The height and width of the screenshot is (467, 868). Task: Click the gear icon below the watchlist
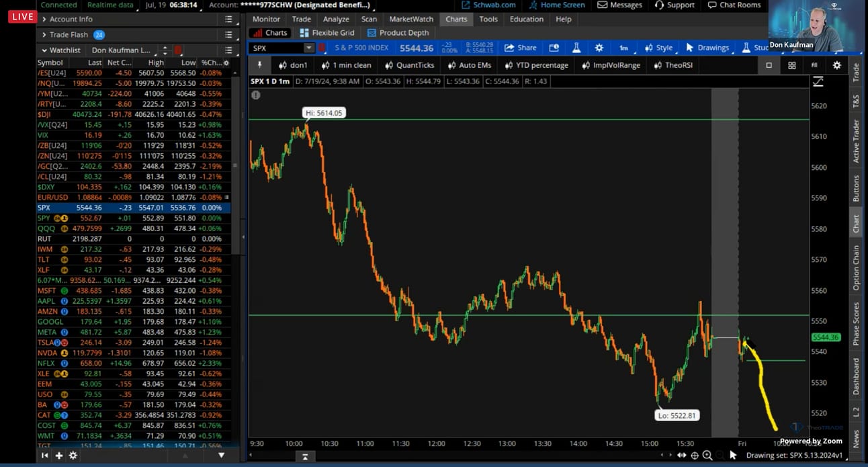pos(73,455)
